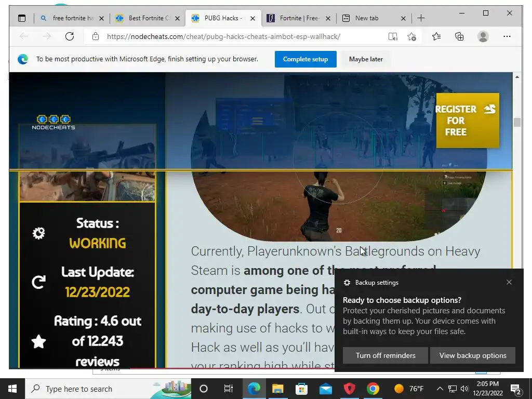532x399 pixels.
Task: Click the nodecheats.com address bar
Action: coord(223,36)
